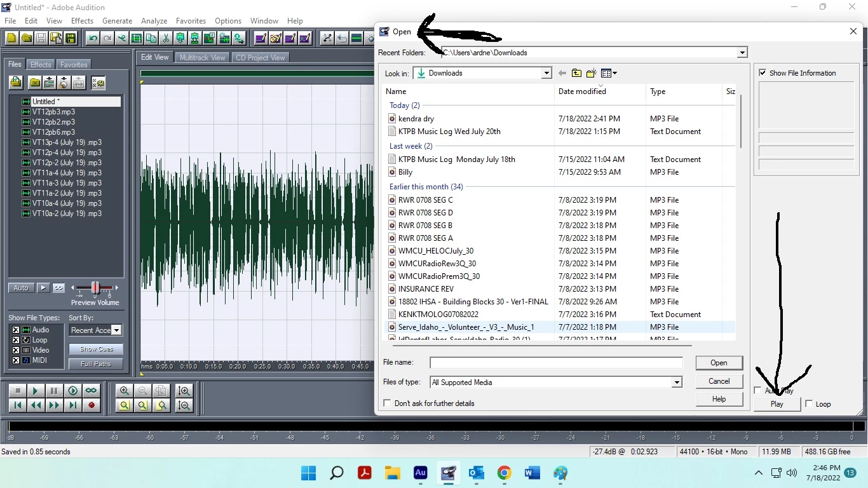Click the Undo arrow toolbar icon
The height and width of the screenshot is (488, 868).
pos(93,38)
